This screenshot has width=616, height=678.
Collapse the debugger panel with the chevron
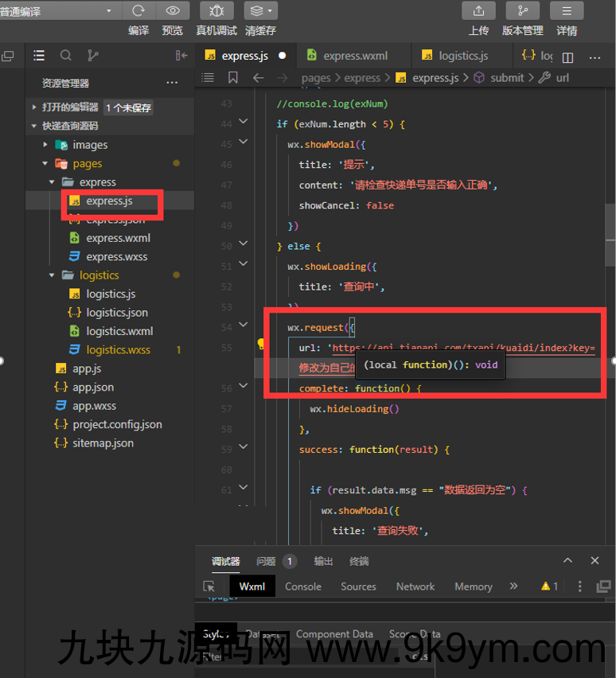click(x=567, y=561)
